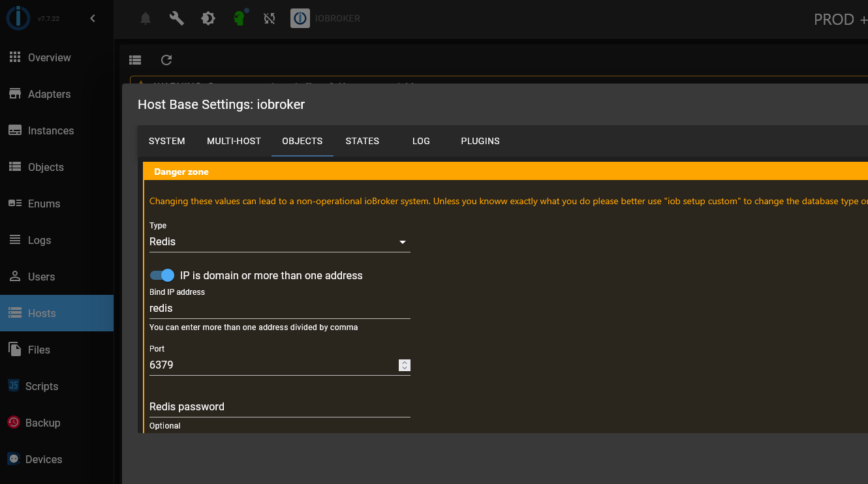Image resolution: width=868 pixels, height=484 pixels.
Task: Click the list view icon in Hosts toolbar
Action: [135, 60]
